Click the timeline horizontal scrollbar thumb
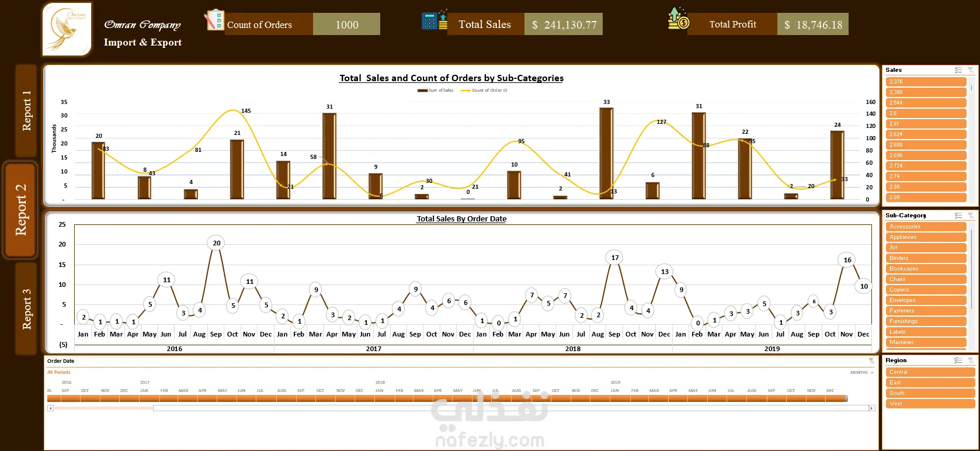This screenshot has width=980, height=451. click(511, 408)
